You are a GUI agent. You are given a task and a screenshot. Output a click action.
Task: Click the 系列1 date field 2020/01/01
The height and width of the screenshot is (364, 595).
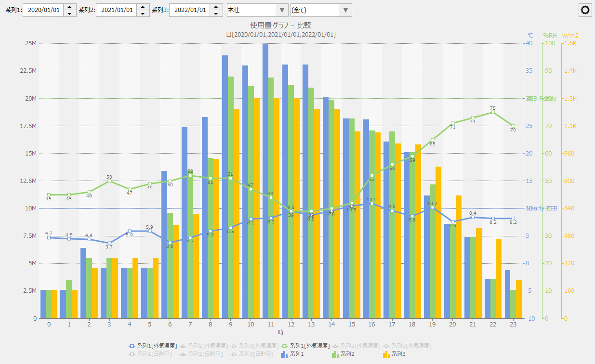[x=43, y=10]
